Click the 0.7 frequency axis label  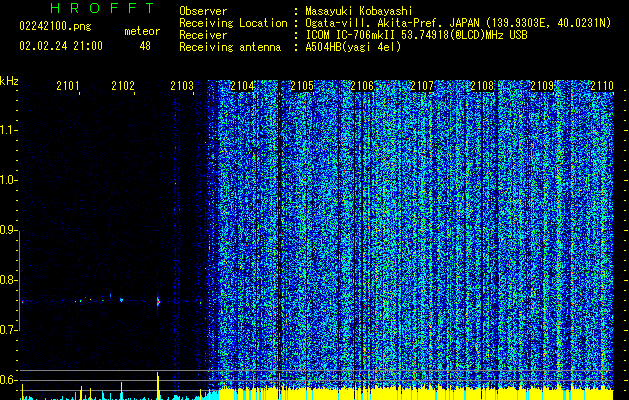(x=8, y=330)
